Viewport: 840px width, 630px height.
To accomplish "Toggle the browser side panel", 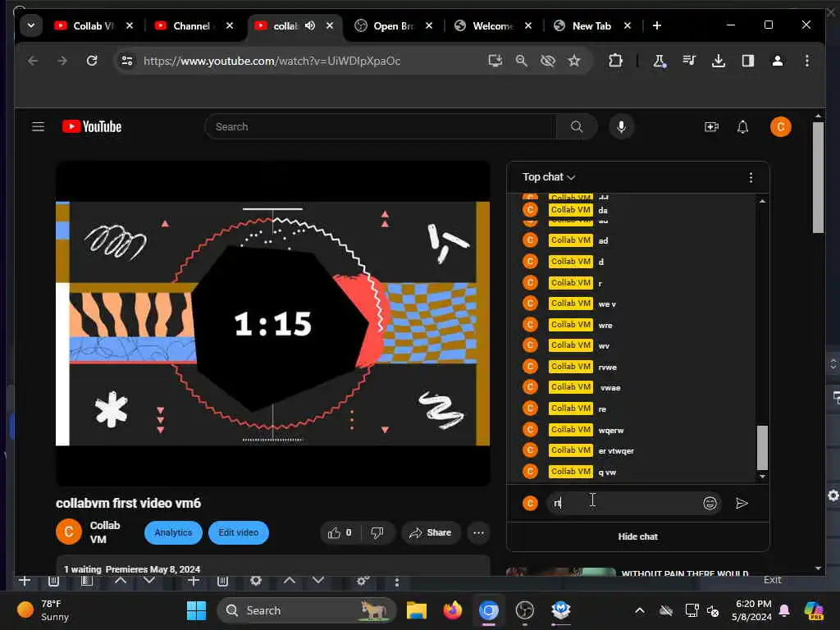I will point(748,61).
